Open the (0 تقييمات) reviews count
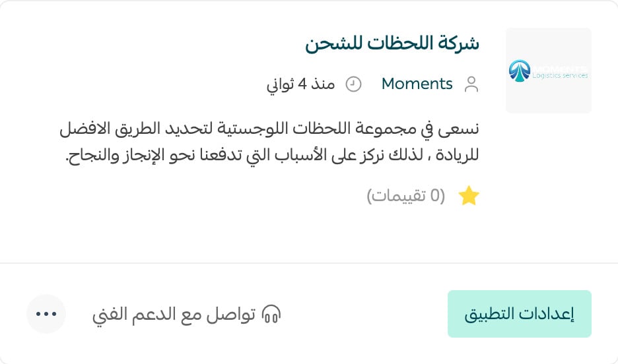618x364 pixels. pyautogui.click(x=405, y=196)
